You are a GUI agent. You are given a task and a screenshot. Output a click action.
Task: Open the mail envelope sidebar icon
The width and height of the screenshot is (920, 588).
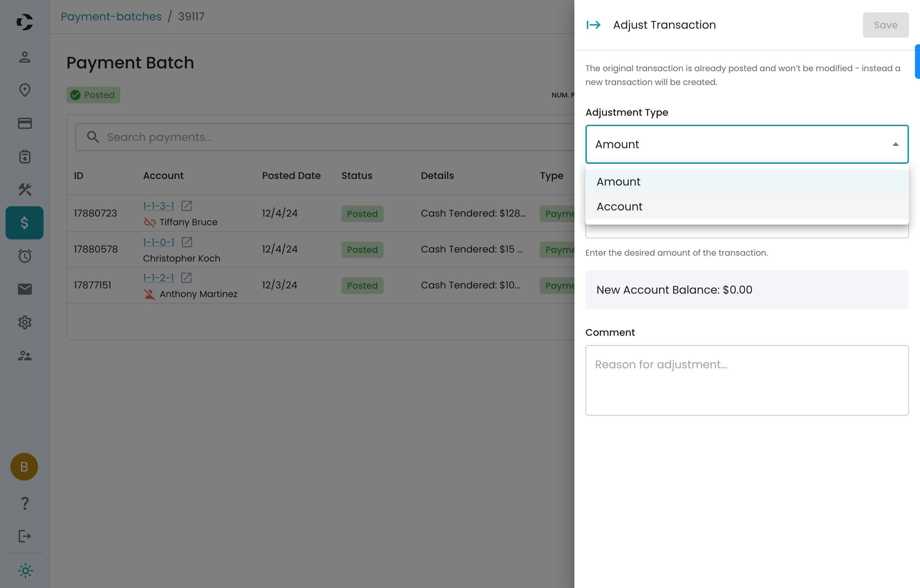(25, 289)
